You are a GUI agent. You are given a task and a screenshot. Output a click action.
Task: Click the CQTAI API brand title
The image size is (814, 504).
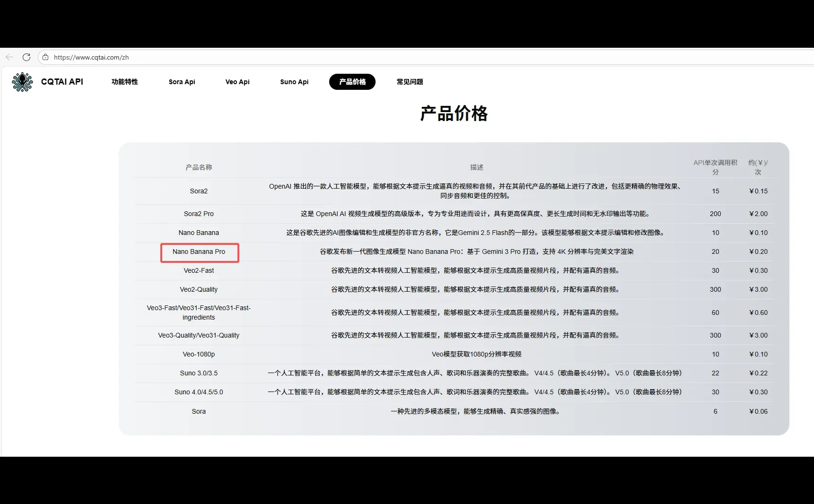tap(62, 82)
